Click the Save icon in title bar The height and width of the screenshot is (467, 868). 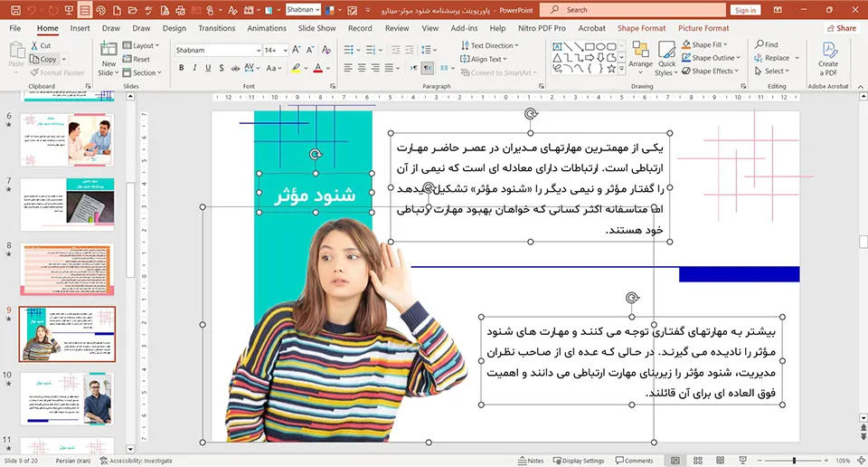coord(15,10)
